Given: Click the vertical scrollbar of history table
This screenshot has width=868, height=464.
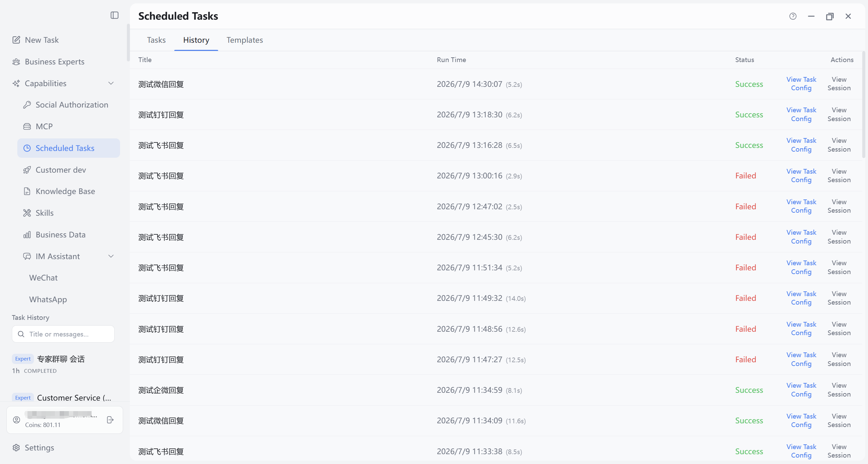Looking at the screenshot, I should click(863, 105).
